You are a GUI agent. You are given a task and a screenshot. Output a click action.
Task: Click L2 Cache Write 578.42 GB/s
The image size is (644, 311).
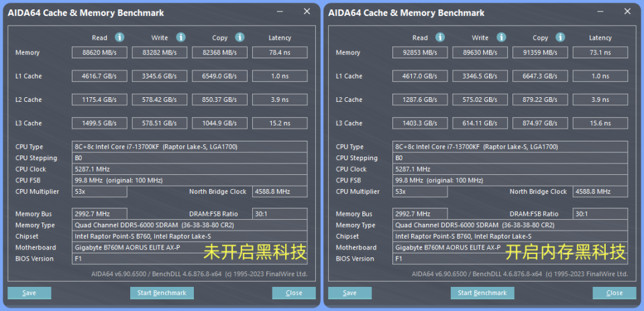[x=160, y=100]
